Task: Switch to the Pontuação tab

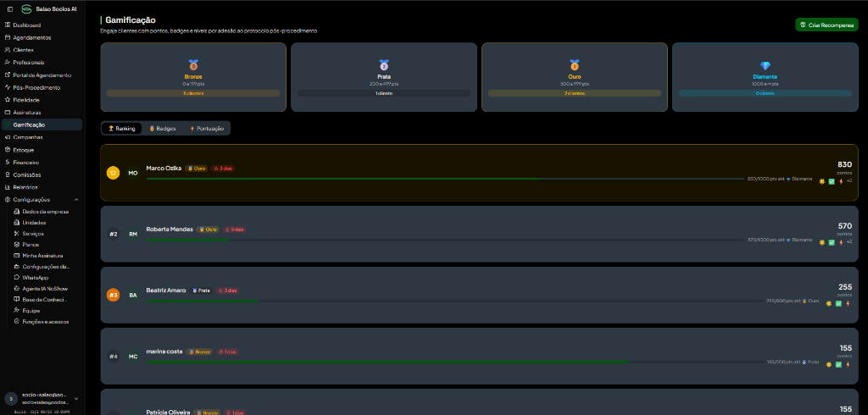Action: point(207,129)
